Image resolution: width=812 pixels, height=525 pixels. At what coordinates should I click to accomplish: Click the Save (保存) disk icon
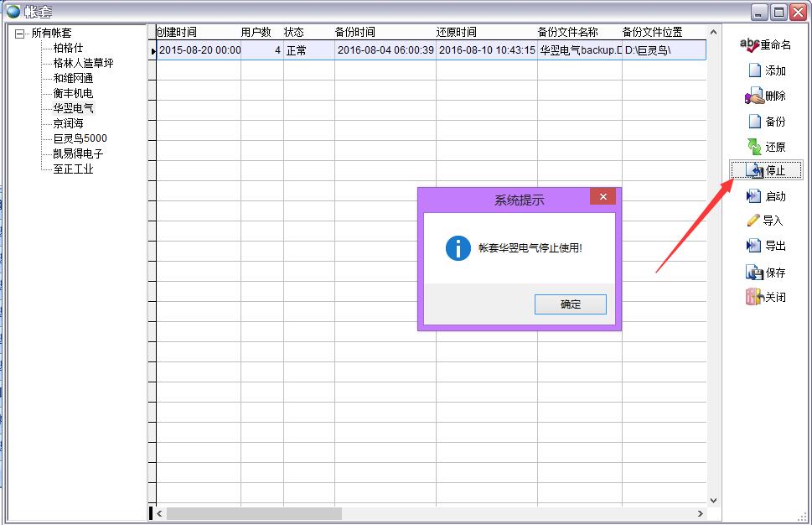753,273
